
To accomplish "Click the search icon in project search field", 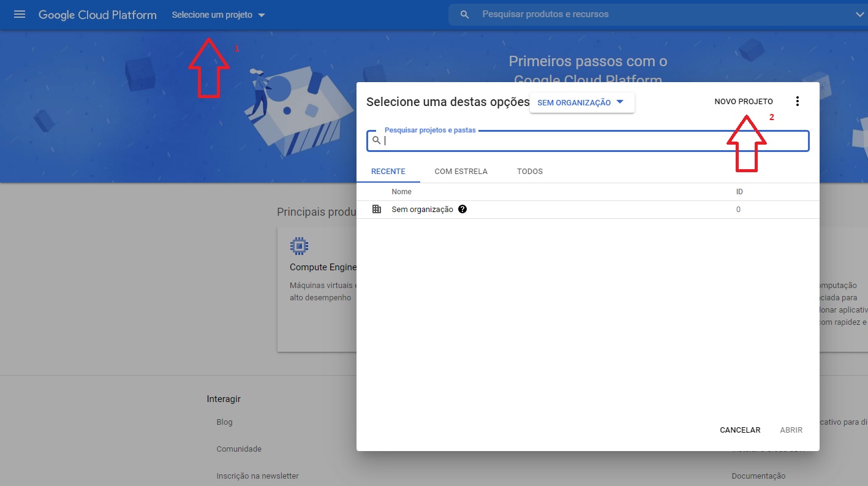I will tap(377, 140).
